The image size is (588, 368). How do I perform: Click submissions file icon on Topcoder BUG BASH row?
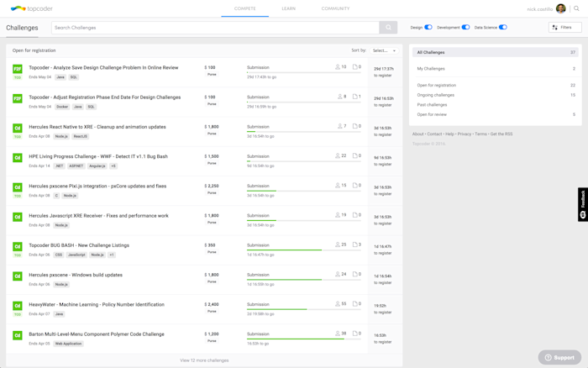(x=354, y=244)
